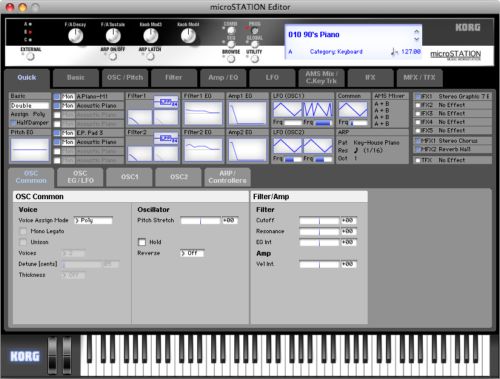500x379 pixels.
Task: Click the Amp Vel Int slider
Action: click(x=319, y=264)
